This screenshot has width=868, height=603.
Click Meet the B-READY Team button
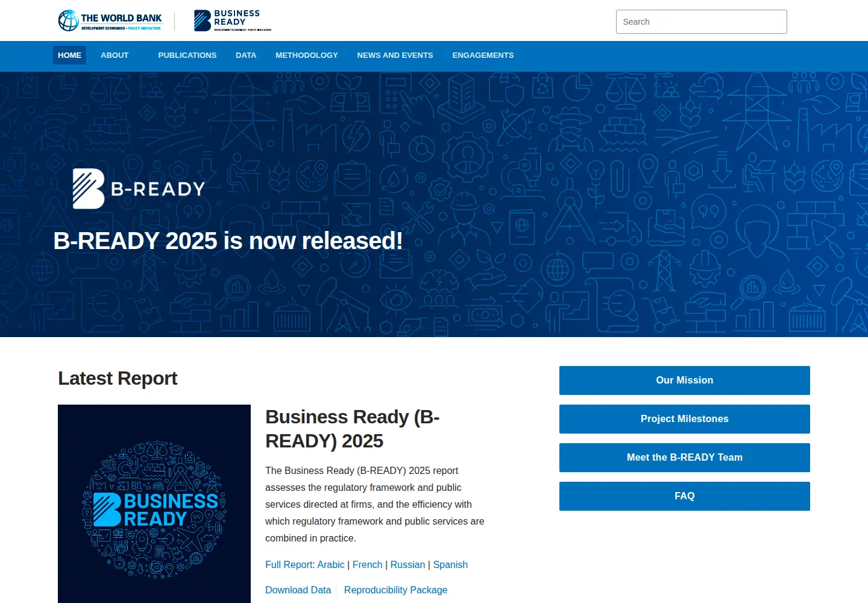685,458
